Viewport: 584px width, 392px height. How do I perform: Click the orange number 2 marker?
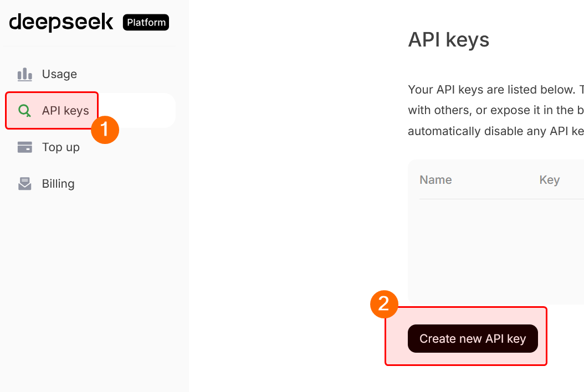(384, 304)
